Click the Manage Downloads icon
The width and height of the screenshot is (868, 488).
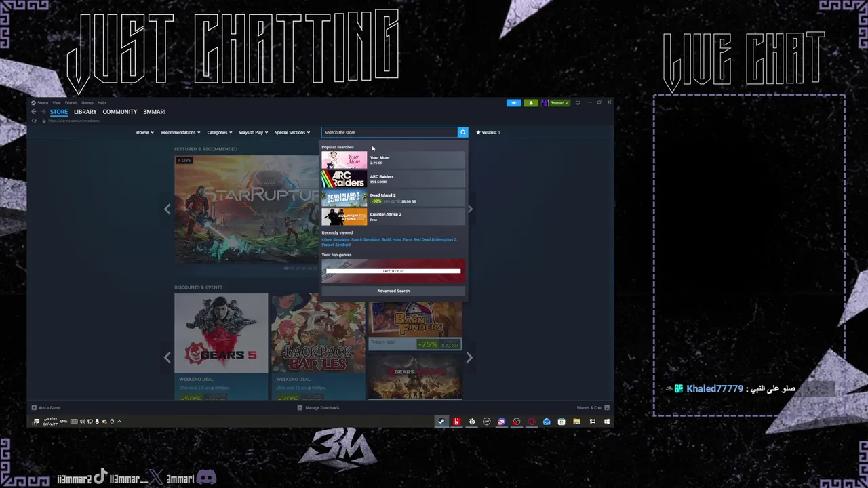pos(300,407)
